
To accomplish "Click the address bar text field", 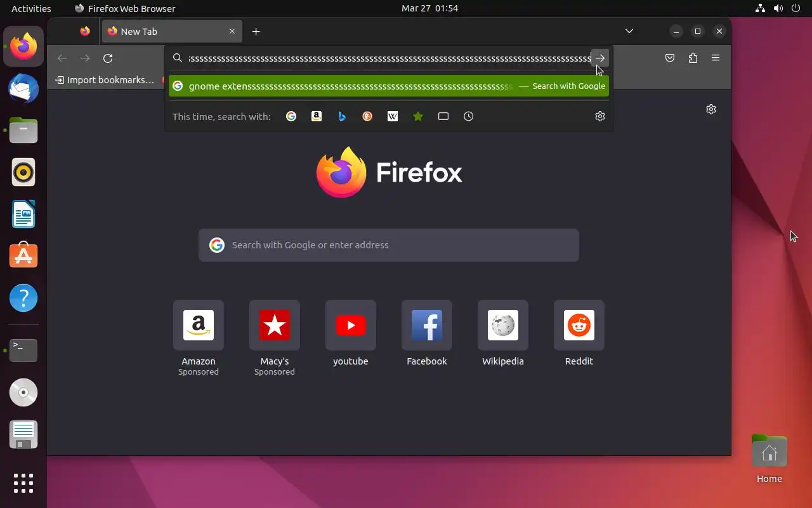I will (x=389, y=58).
